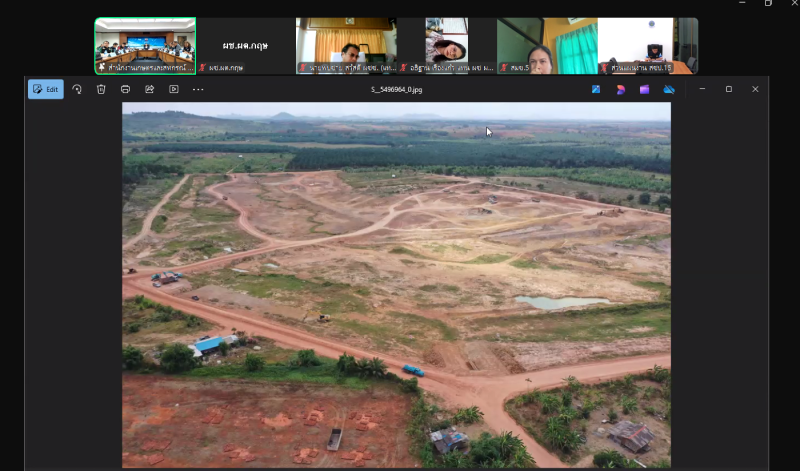
Task: Print the image using the printer icon
Action: coord(125,89)
